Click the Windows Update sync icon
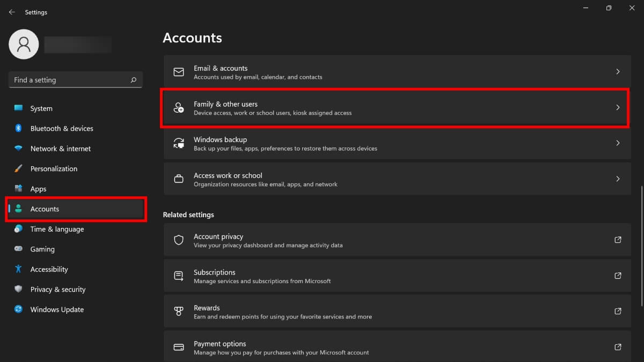Viewport: 644px width, 362px height. 18,309
